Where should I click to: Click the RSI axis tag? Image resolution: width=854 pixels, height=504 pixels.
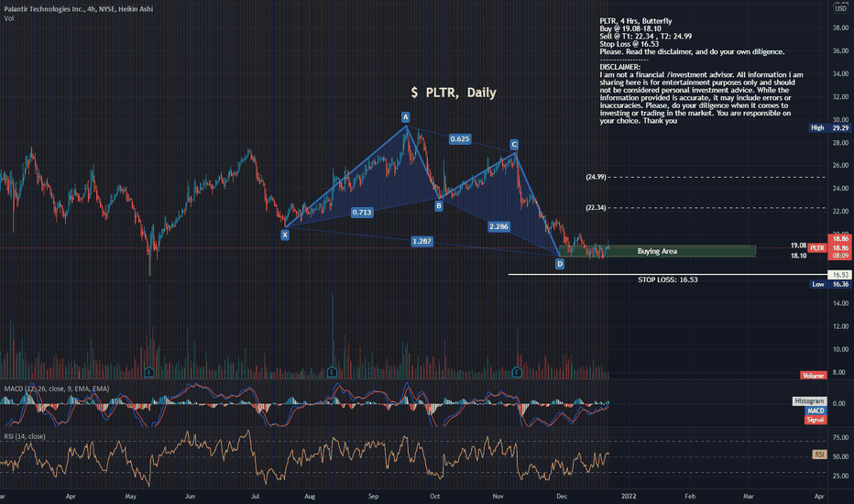[x=820, y=455]
